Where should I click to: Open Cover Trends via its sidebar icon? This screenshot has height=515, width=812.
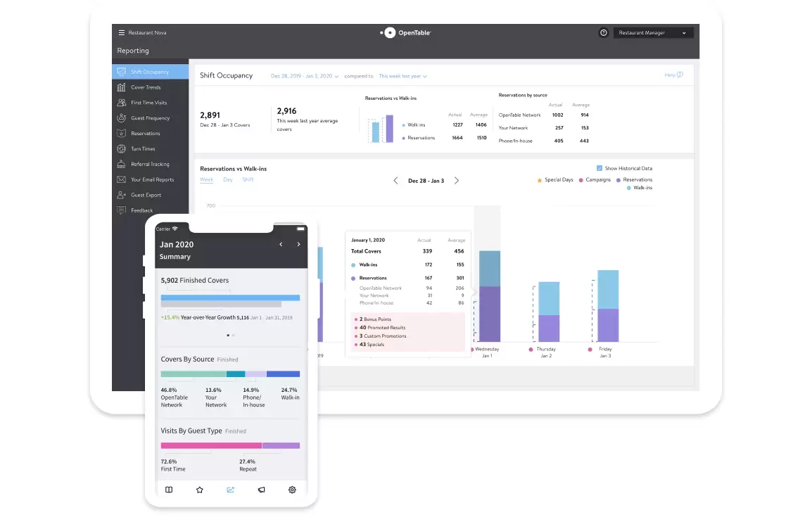[121, 87]
